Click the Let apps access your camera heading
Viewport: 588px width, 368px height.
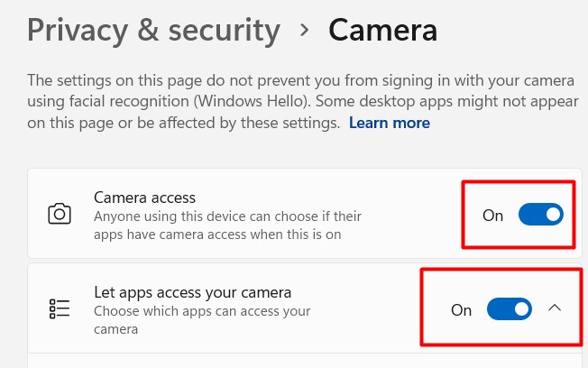tap(193, 292)
